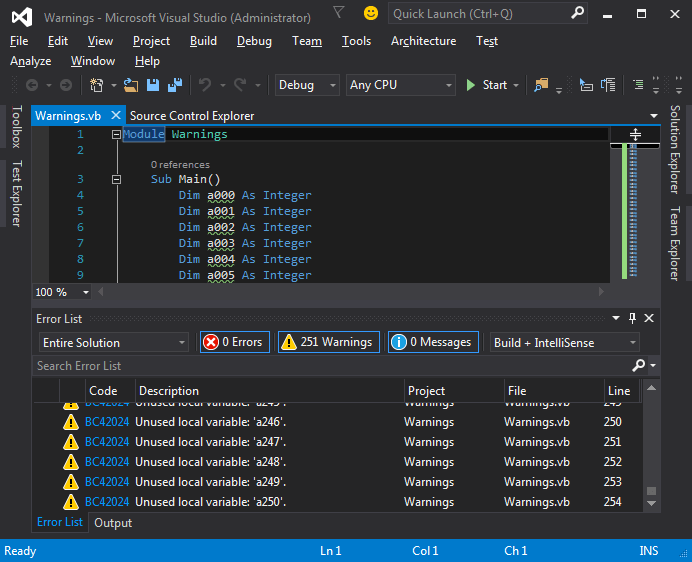Open the Architecture menu

pos(423,41)
